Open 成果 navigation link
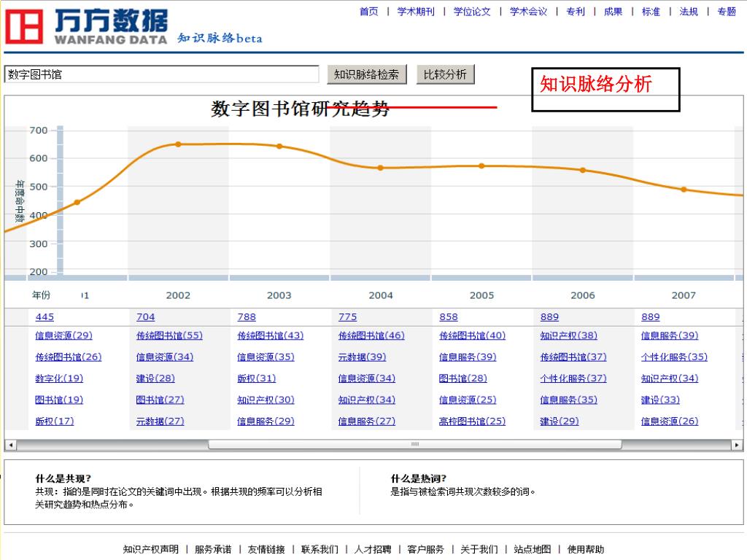Image resolution: width=747 pixels, height=560 pixels. (x=613, y=12)
